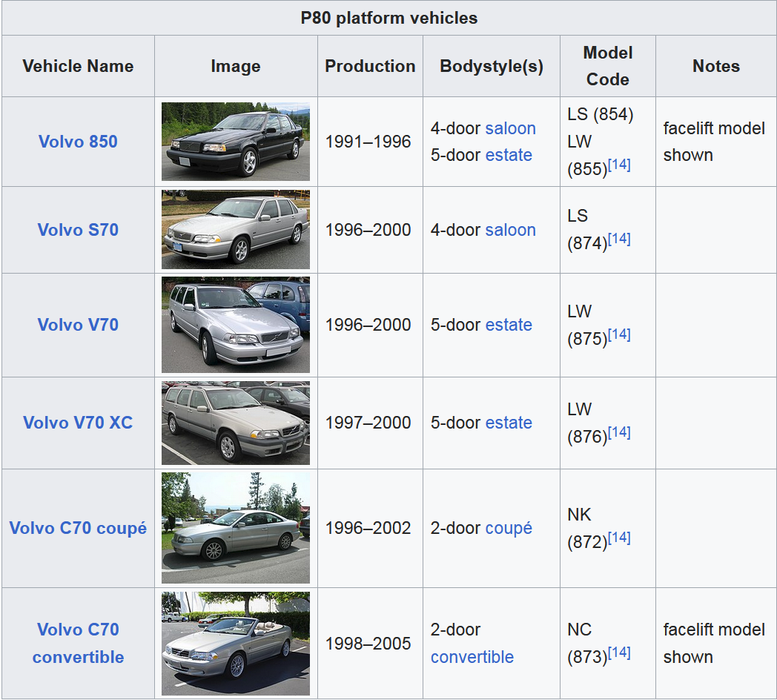This screenshot has height=700, width=777.
Task: View the black Volvo 850 photo
Action: tap(236, 142)
